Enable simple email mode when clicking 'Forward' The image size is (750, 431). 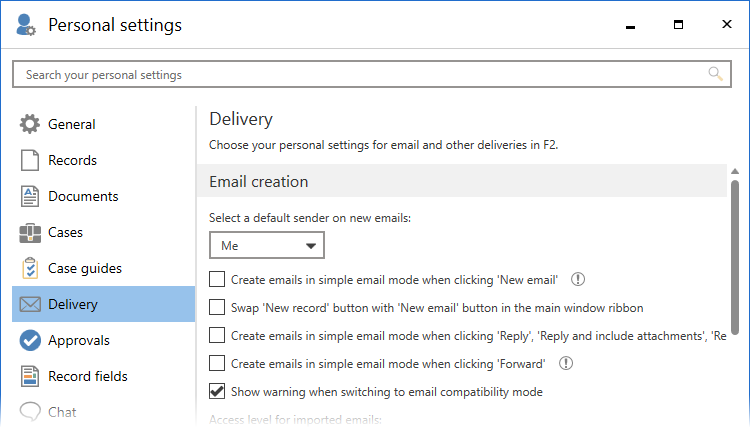coord(217,363)
